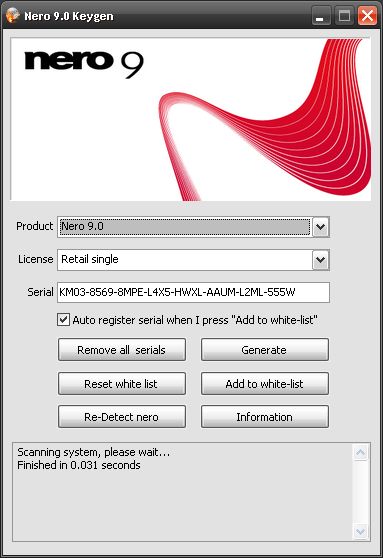This screenshot has height=558, width=383.
Task: Click the Re-Detect nero button
Action: coord(122,417)
